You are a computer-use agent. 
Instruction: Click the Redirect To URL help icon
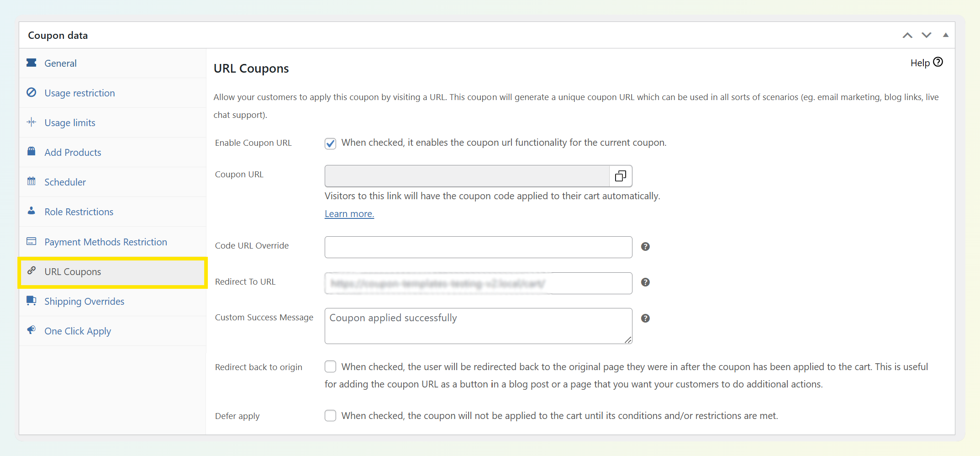click(645, 282)
